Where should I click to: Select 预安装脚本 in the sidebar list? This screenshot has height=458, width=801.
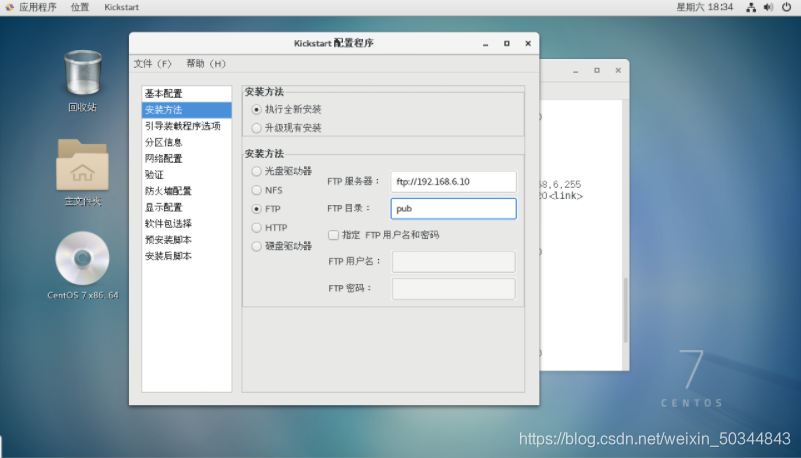coord(186,240)
